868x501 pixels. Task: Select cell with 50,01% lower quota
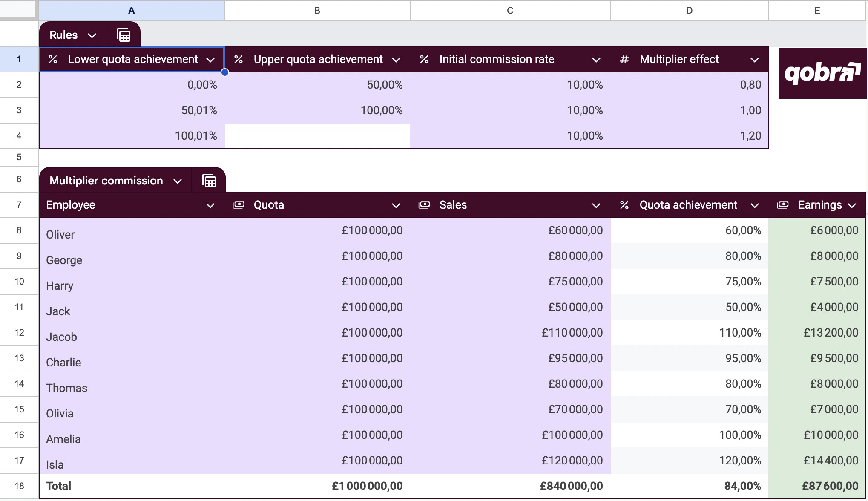[132, 110]
